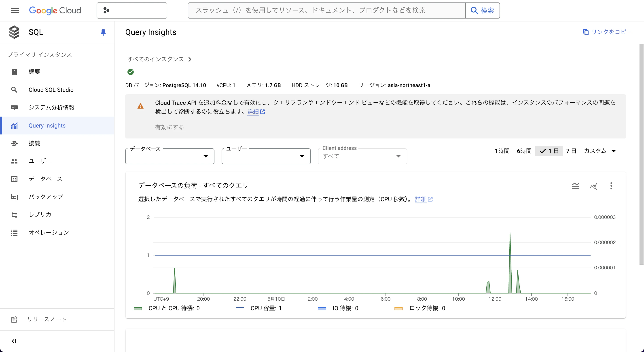The height and width of the screenshot is (352, 644).
Task: Open the ユーザー filter dropdown
Action: click(266, 156)
